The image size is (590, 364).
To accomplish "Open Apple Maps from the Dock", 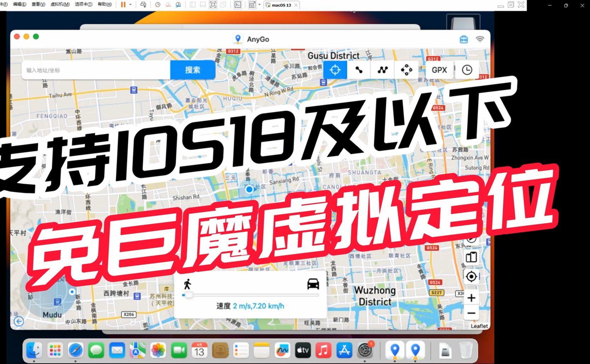I will tap(137, 351).
